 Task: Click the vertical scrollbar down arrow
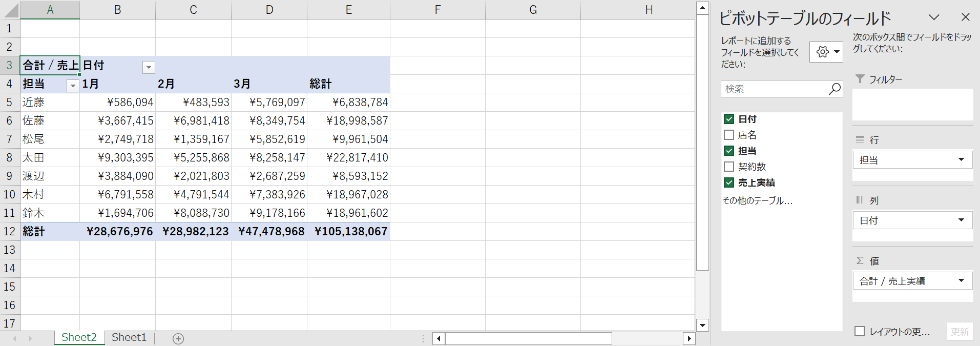[x=702, y=324]
